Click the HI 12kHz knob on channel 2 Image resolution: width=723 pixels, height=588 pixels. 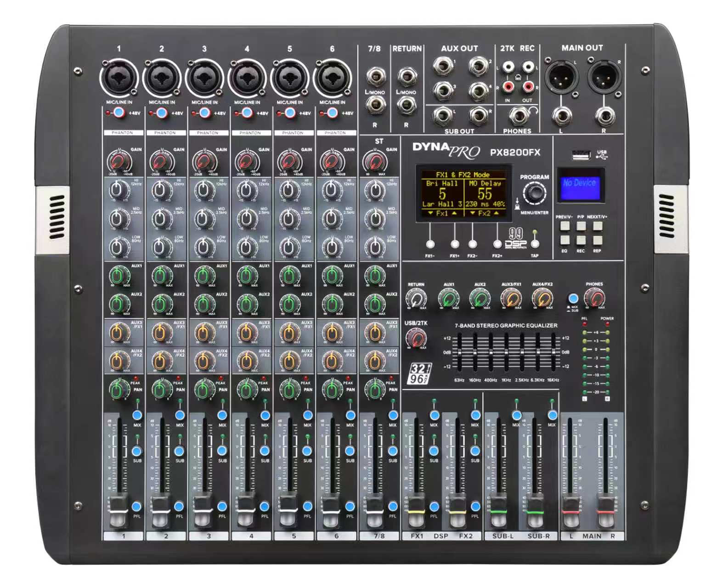pos(161,190)
